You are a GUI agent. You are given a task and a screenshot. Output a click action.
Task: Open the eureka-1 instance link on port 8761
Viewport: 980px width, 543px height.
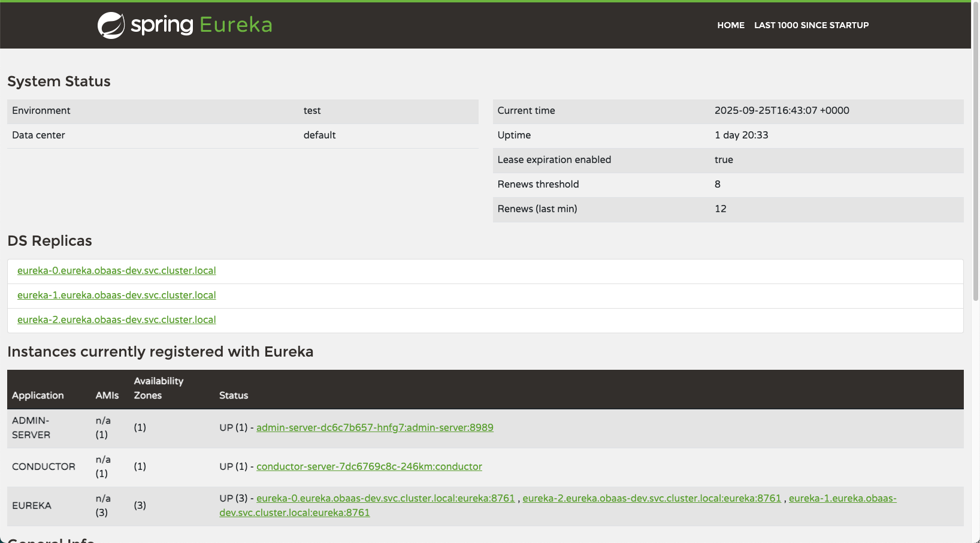pyautogui.click(x=842, y=498)
